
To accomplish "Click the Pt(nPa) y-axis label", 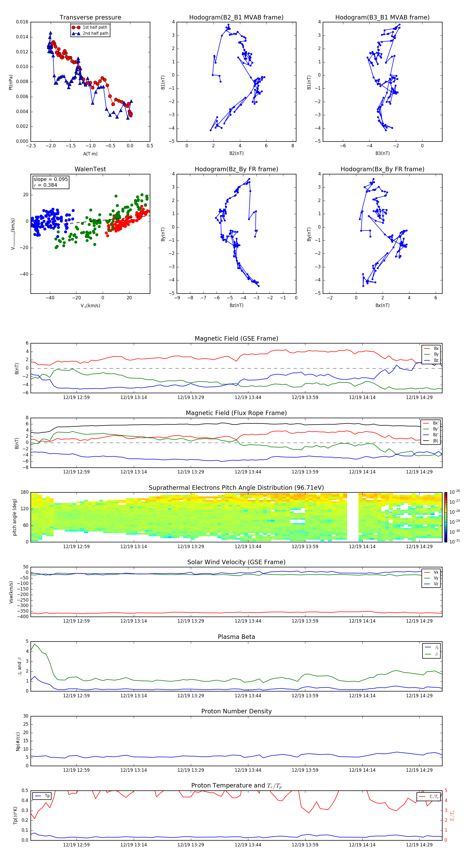I will click(11, 82).
